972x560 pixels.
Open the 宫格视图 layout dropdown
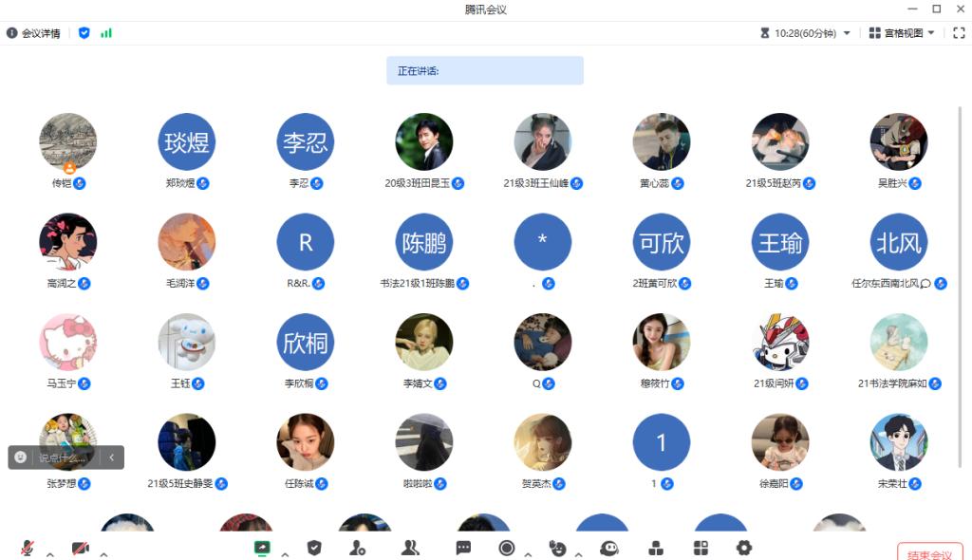click(x=902, y=33)
